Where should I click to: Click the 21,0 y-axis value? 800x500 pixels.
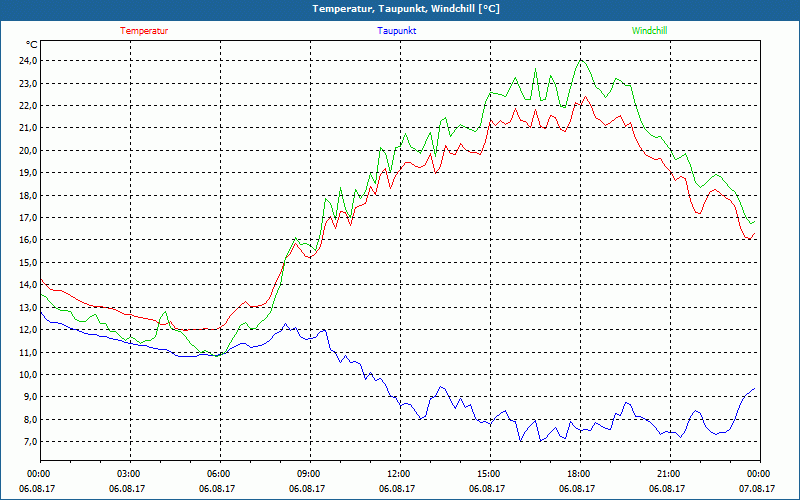point(29,128)
